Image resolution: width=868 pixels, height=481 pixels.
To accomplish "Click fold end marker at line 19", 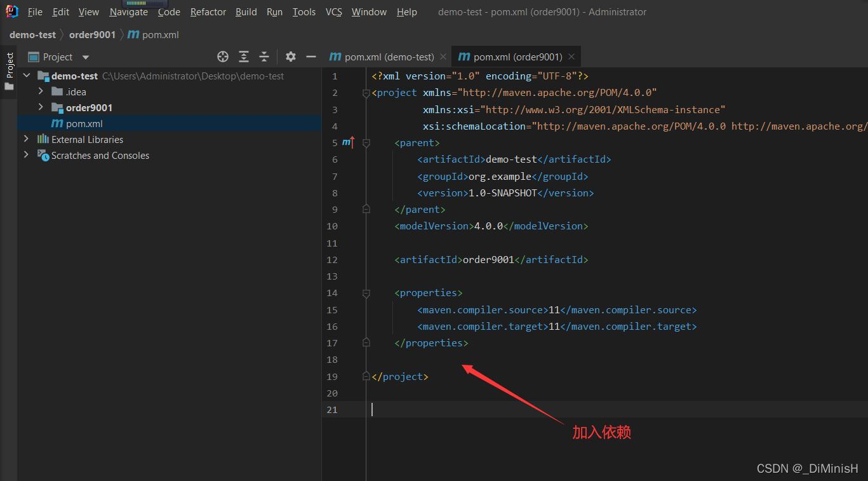I will pyautogui.click(x=366, y=376).
